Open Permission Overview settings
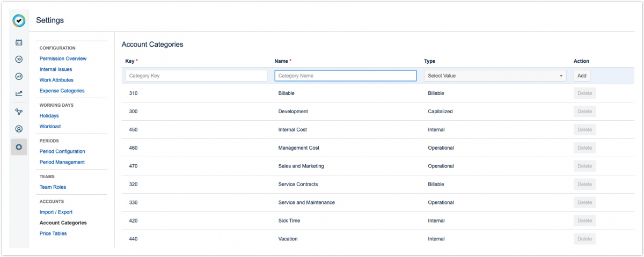Screen dimensions: 644x257 coord(63,58)
